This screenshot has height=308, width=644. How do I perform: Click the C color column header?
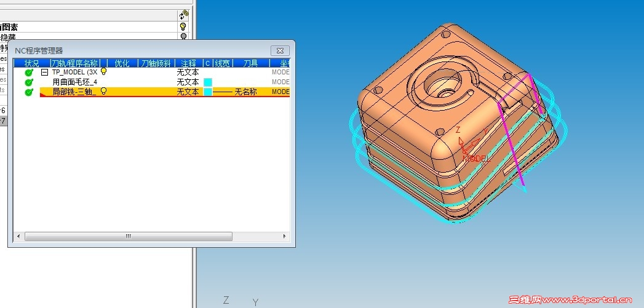(x=208, y=63)
